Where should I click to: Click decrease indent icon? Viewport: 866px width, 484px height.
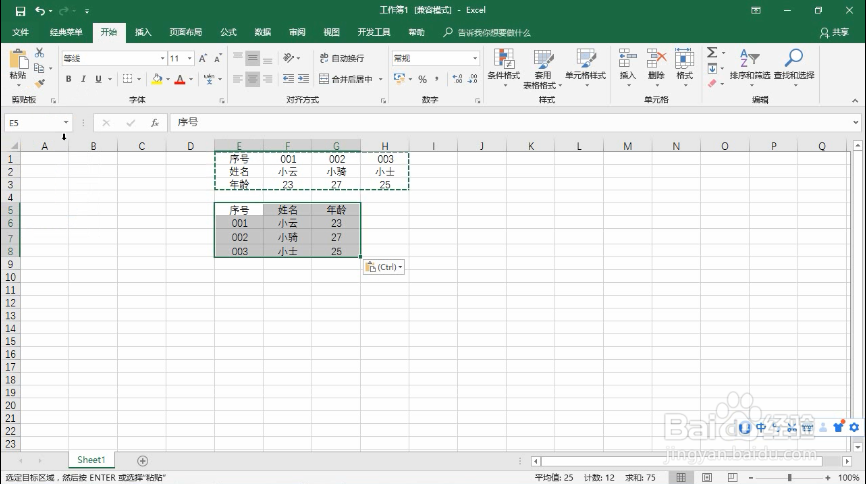click(288, 79)
